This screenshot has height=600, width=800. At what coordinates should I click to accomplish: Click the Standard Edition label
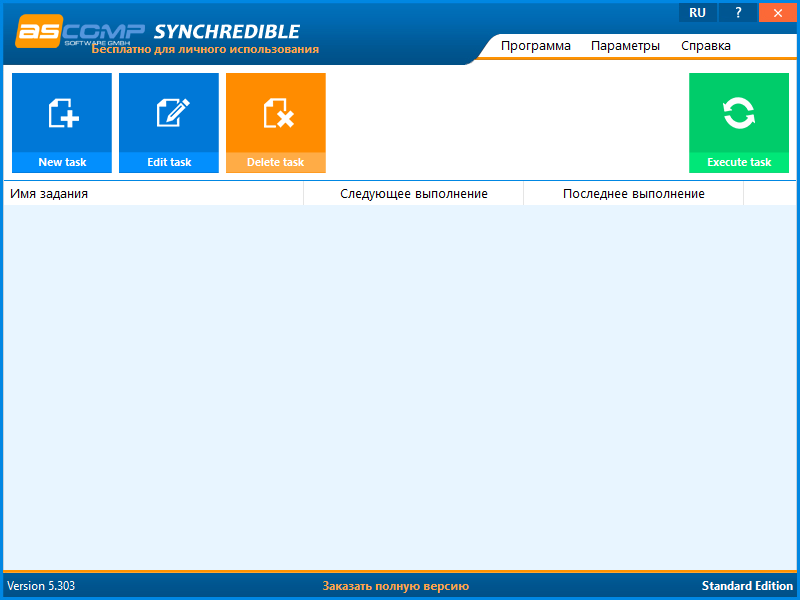pos(747,585)
